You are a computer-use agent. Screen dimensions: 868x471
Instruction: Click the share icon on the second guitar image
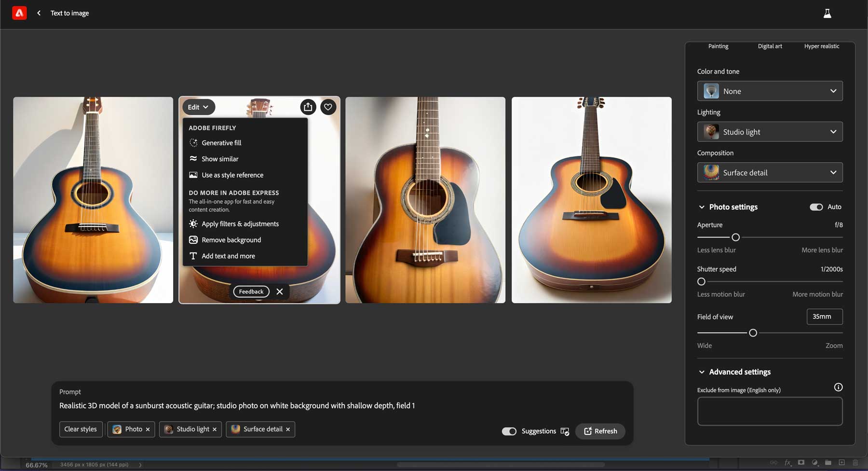[x=308, y=107]
